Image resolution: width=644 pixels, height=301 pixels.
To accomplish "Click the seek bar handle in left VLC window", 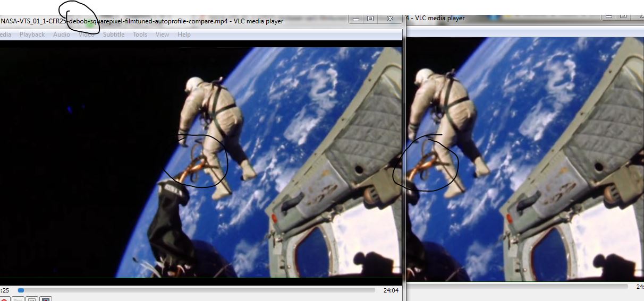I will coord(21,290).
